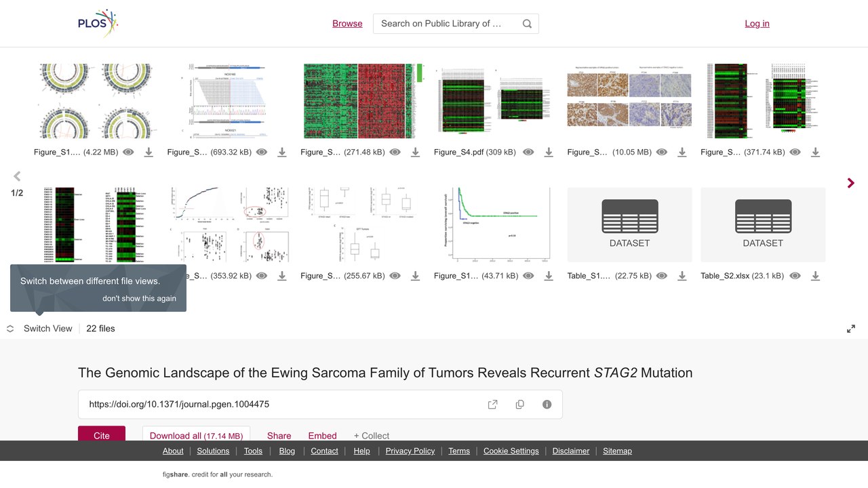Open the survival curve figure thumbnail
The width and height of the screenshot is (868, 488).
(496, 225)
